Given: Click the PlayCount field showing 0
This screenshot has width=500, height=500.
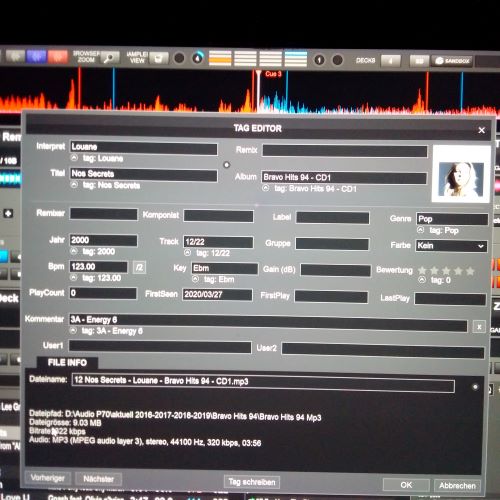Looking at the screenshot, I should [x=103, y=293].
